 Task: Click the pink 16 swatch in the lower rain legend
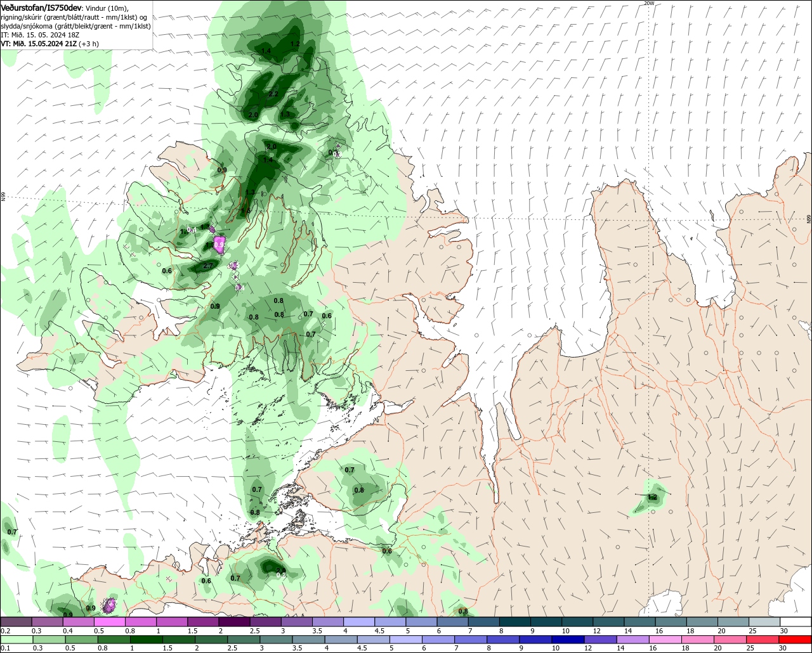(666, 640)
